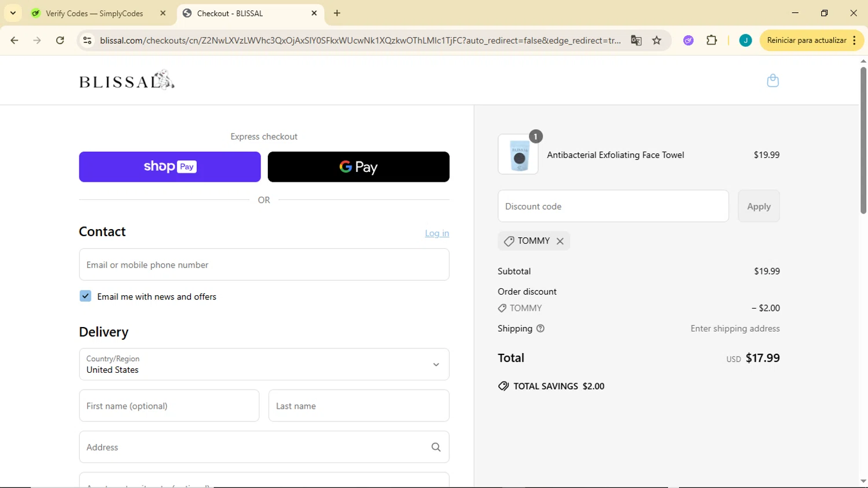Image resolution: width=868 pixels, height=488 pixels.
Task: Click Express checkout label
Action: [264, 137]
